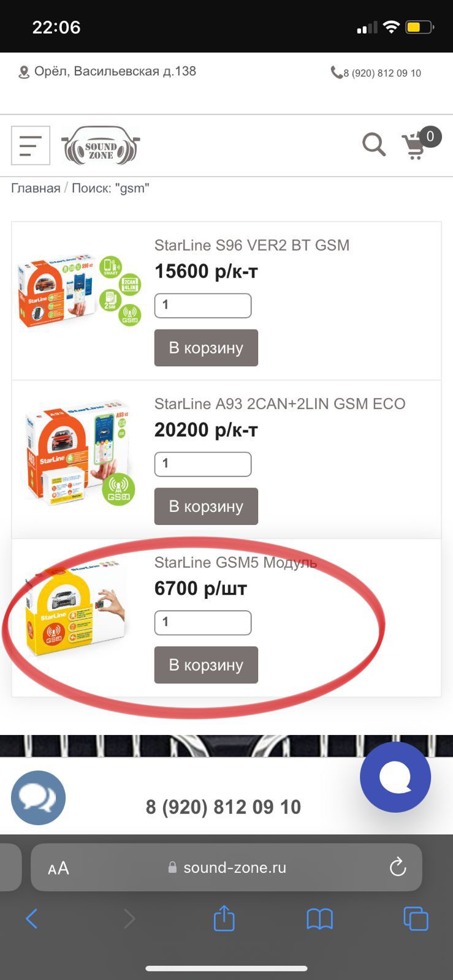Open the Главная breadcrumb link
Viewport: 453px width, 980px height.
coord(36,188)
